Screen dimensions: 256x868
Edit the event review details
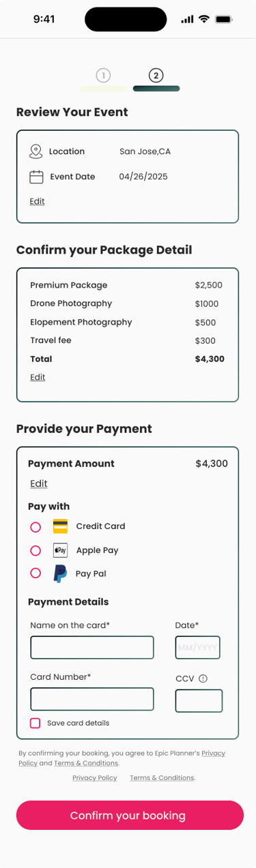click(37, 201)
